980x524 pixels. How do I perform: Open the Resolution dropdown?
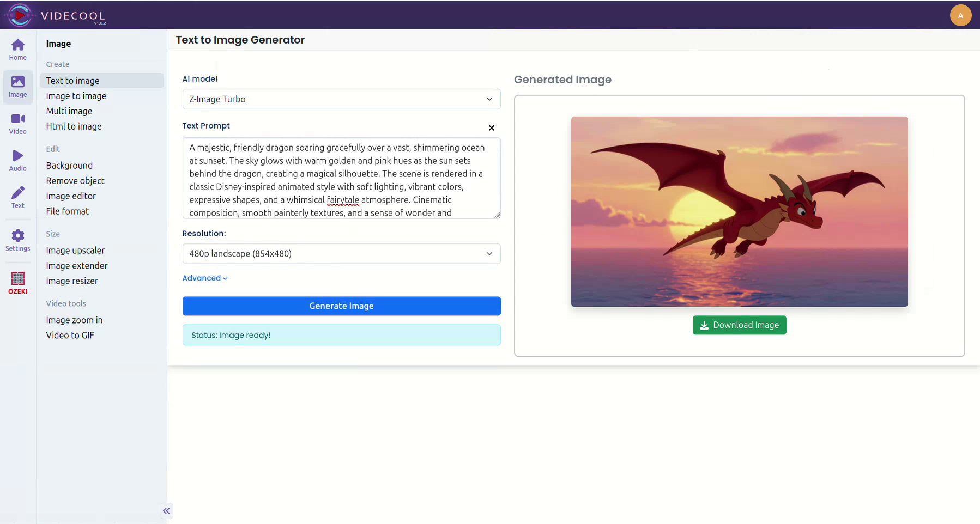coord(341,254)
